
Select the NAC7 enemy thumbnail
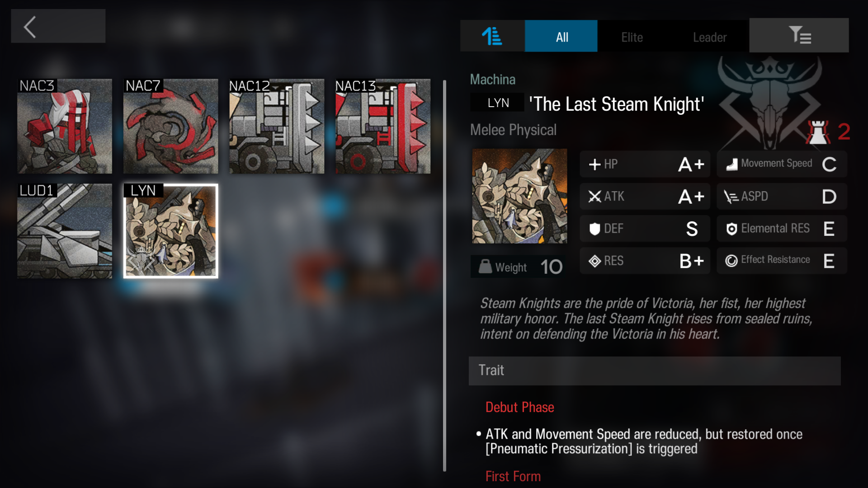pyautogui.click(x=170, y=126)
